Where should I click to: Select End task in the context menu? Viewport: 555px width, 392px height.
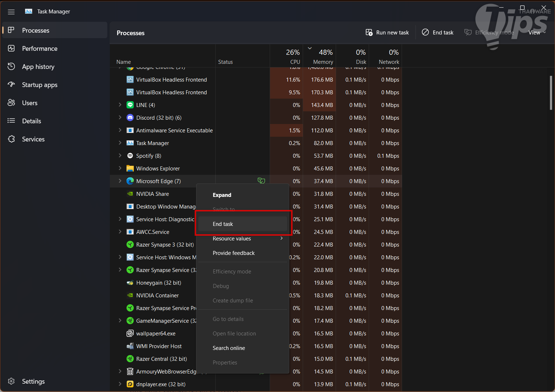click(x=243, y=224)
